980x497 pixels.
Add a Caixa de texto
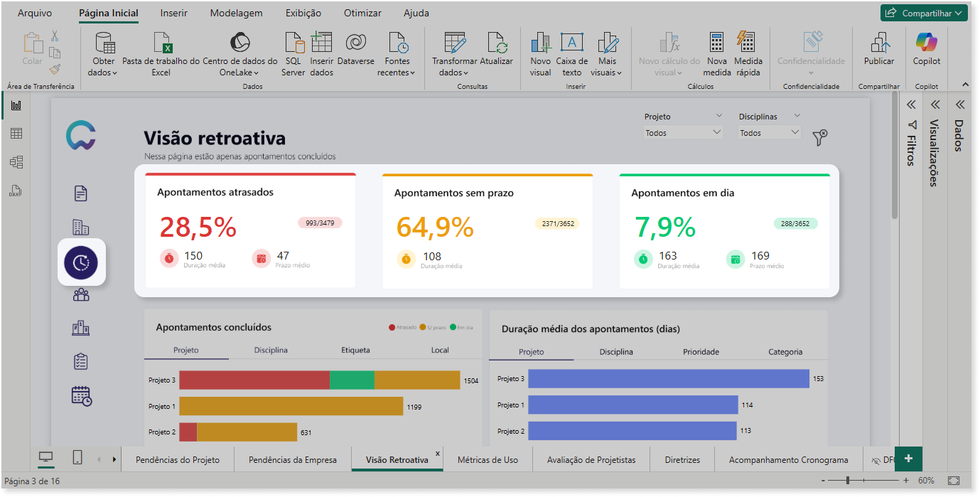572,54
